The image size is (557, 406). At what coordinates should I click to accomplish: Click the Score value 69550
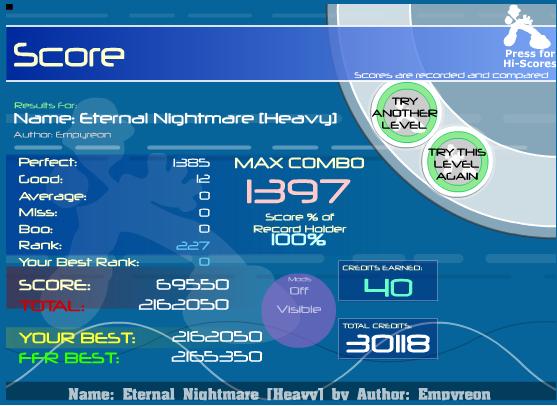(x=193, y=285)
